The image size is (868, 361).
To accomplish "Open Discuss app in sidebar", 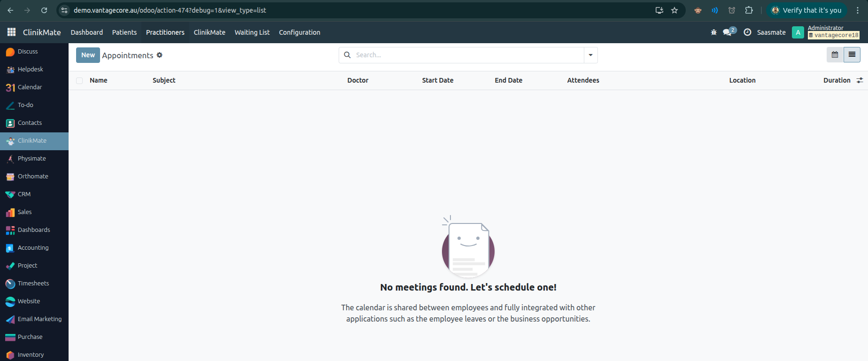I will coord(28,52).
